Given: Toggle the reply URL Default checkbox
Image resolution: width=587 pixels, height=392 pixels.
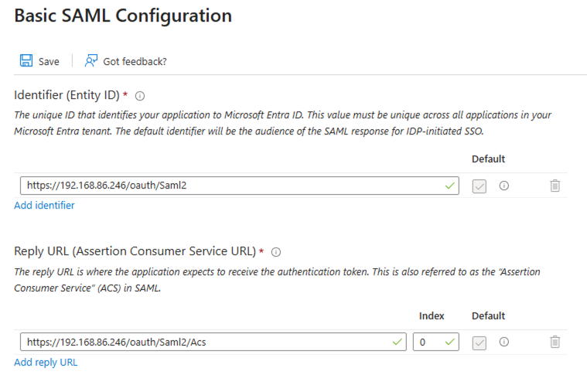Looking at the screenshot, I should tap(479, 343).
